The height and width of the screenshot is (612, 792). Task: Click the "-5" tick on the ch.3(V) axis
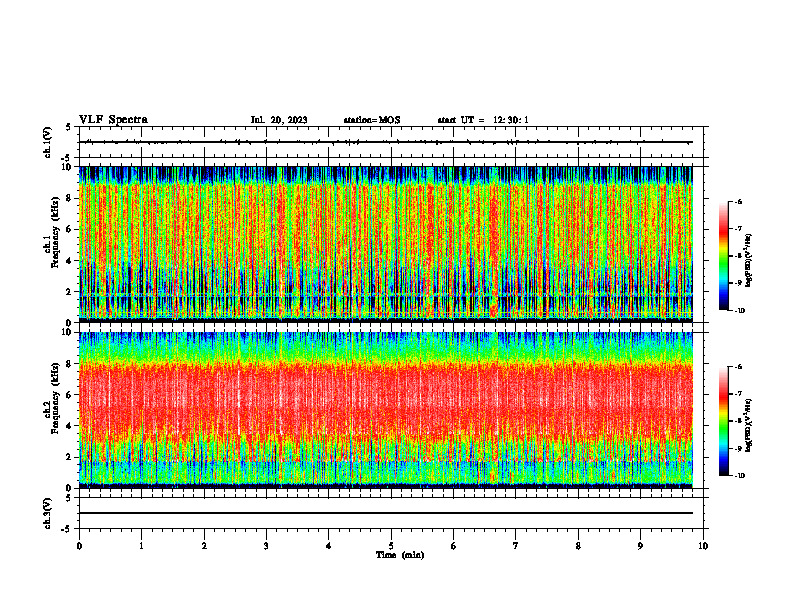67,529
